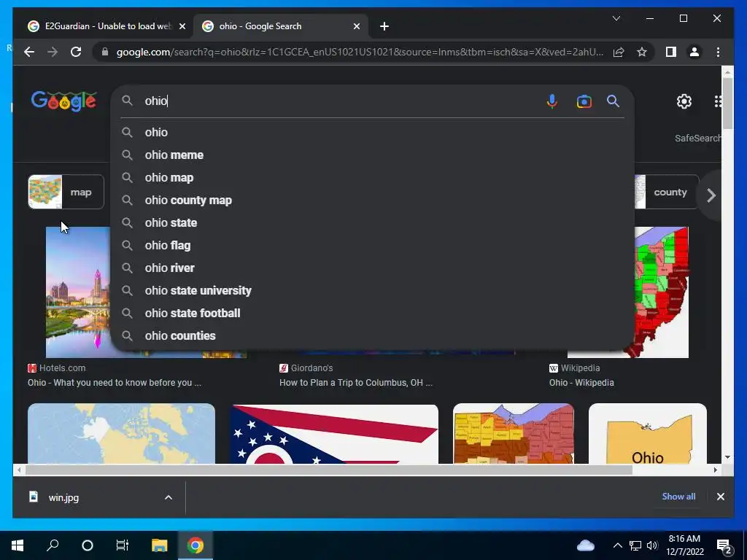The height and width of the screenshot is (560, 747).
Task: Open a new tab with plus button
Action: pos(384,26)
